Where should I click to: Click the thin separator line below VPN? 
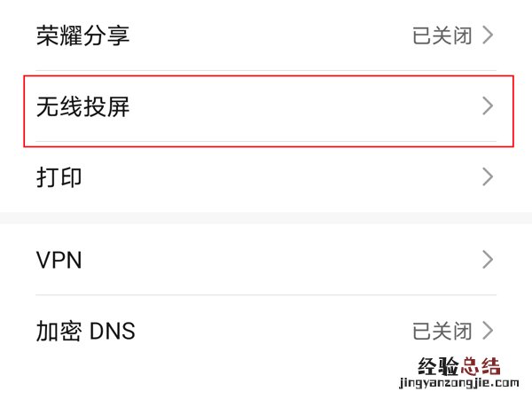click(266, 295)
